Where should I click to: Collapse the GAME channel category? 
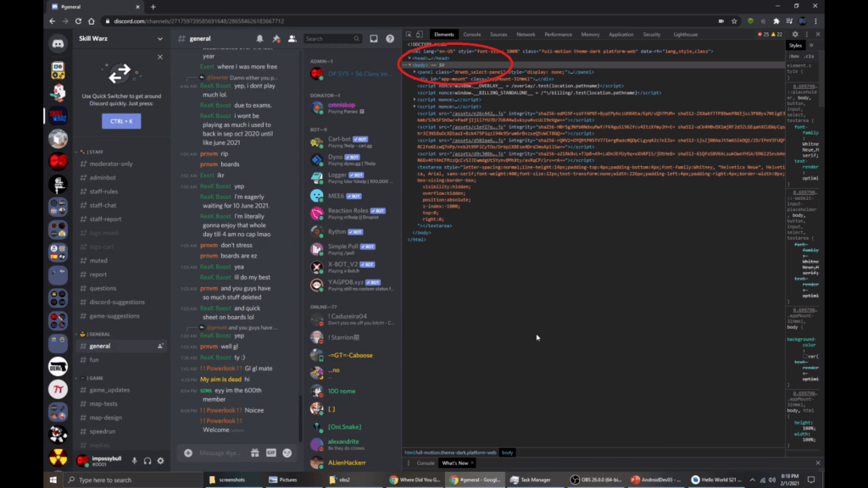click(92, 378)
